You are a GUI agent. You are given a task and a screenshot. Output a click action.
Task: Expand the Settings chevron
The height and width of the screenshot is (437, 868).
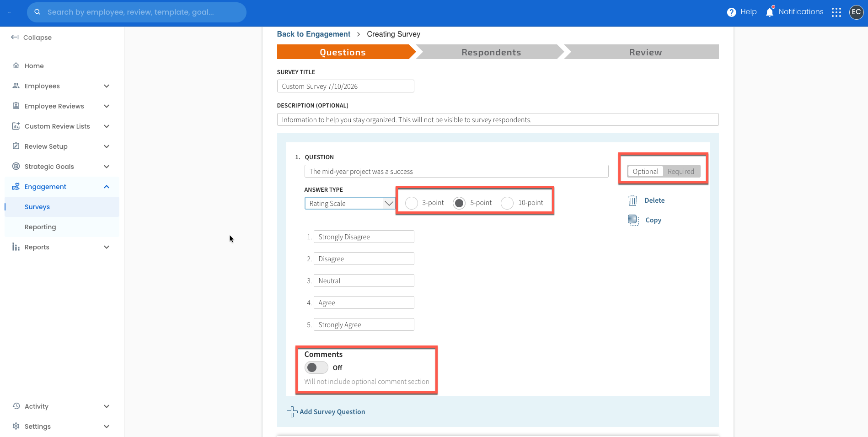pyautogui.click(x=107, y=426)
